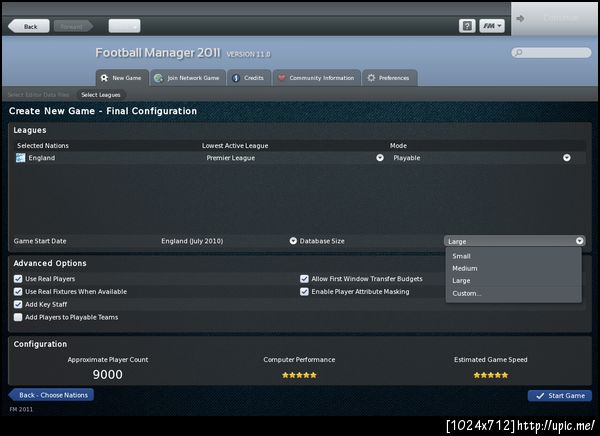Click the Select Leagues breadcrumb
The width and height of the screenshot is (600, 436).
pyautogui.click(x=101, y=95)
